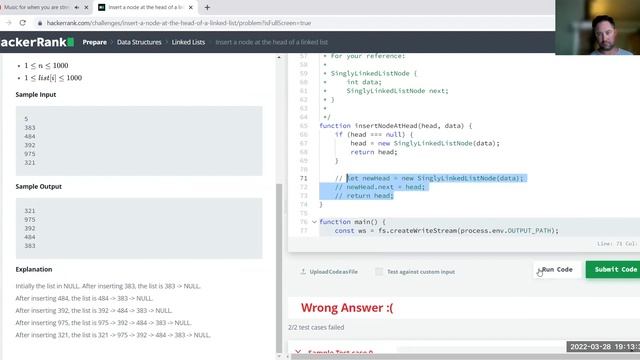Open the Linked Lists breadcrumb
Screen dimensions: 640x360
coord(188,42)
